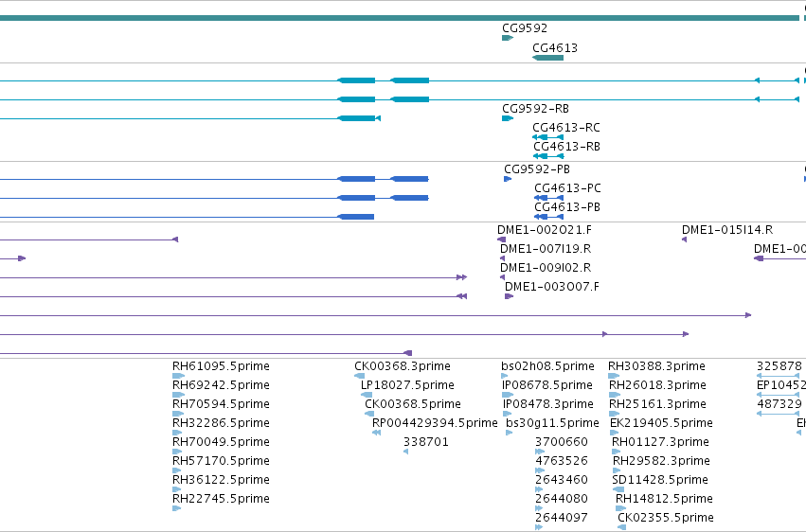The width and height of the screenshot is (806, 532).
Task: Click feature label 4763526
Action: (x=561, y=462)
